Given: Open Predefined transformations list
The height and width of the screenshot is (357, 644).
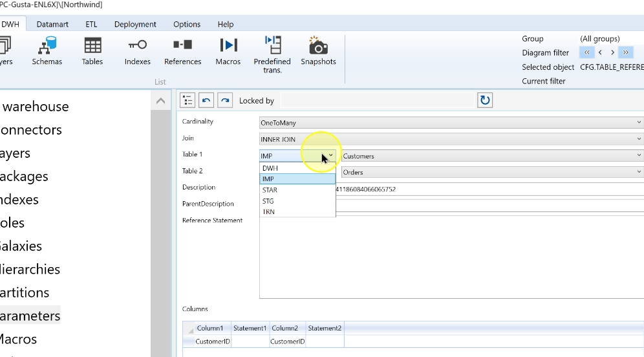Looking at the screenshot, I should [272, 54].
